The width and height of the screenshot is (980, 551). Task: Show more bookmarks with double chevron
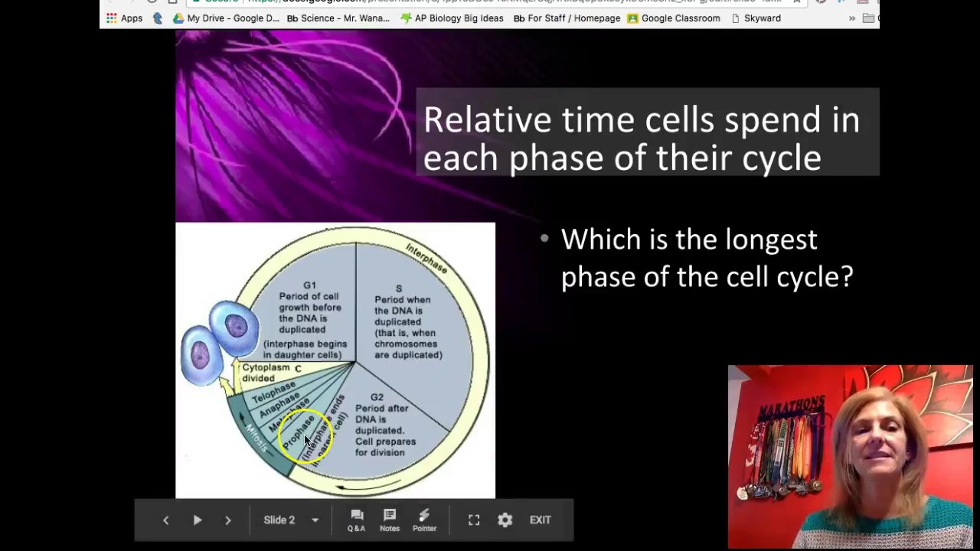click(x=851, y=18)
